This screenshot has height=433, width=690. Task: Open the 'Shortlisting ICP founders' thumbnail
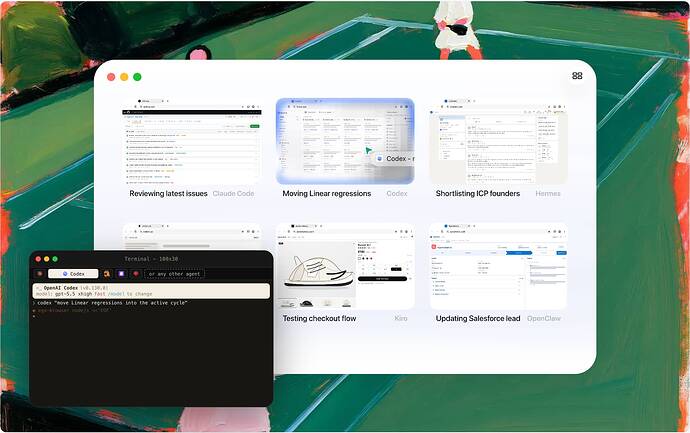498,141
